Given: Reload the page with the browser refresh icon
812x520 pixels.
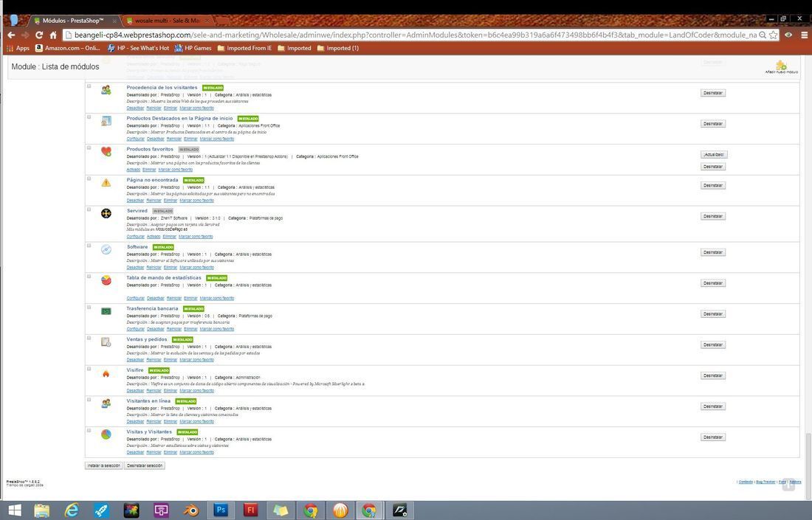Looking at the screenshot, I should 39,35.
